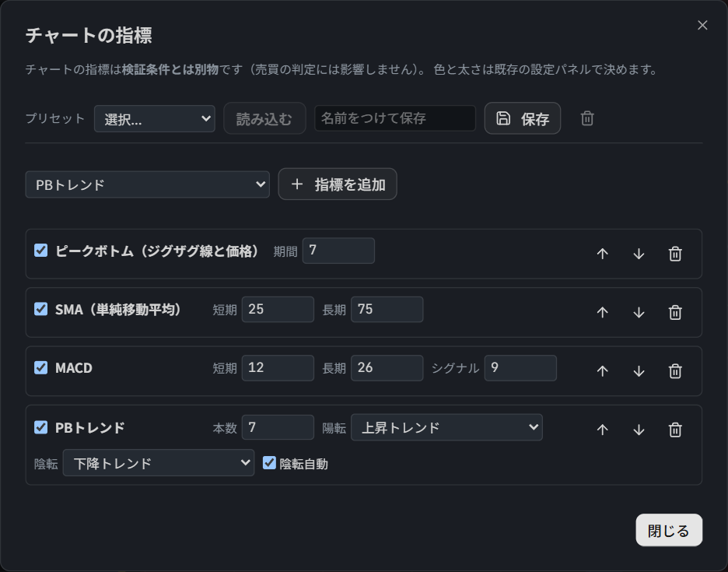Open the 陰転 下降トレンド dropdown

pyautogui.click(x=159, y=463)
